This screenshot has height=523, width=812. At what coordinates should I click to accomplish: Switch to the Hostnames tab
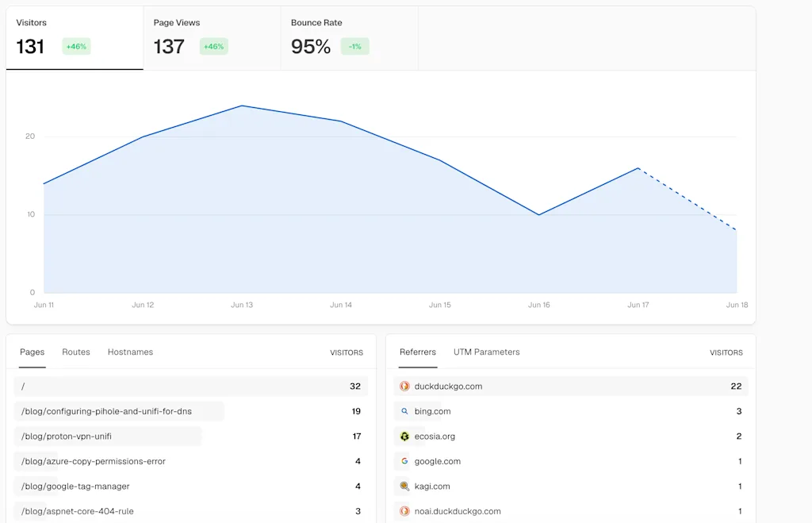(x=131, y=352)
